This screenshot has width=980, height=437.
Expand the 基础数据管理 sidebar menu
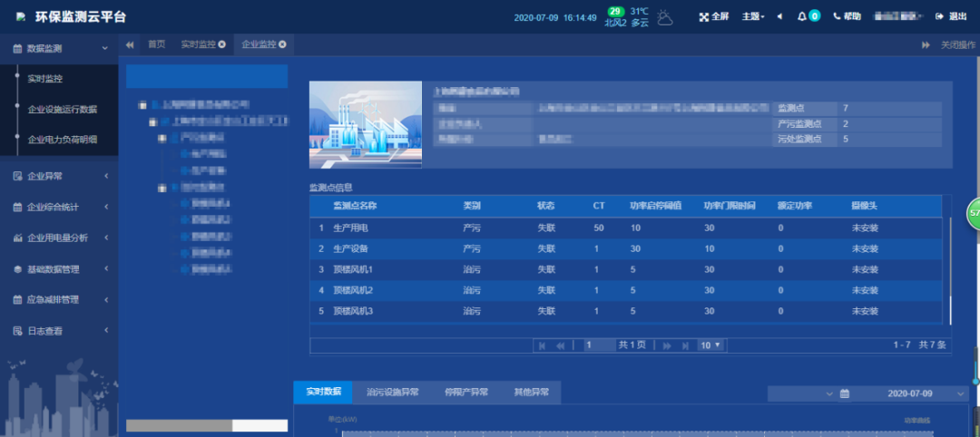pos(59,269)
